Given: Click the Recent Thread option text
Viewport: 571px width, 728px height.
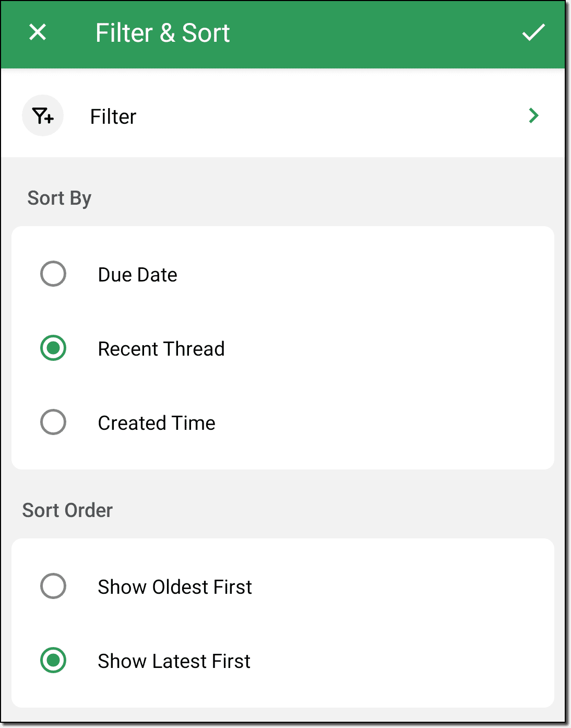Looking at the screenshot, I should click(161, 349).
